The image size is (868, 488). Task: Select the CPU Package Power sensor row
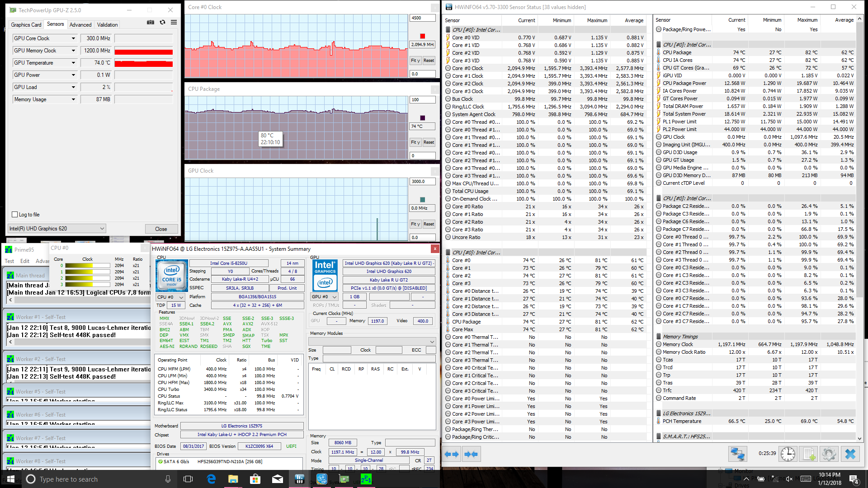755,83
